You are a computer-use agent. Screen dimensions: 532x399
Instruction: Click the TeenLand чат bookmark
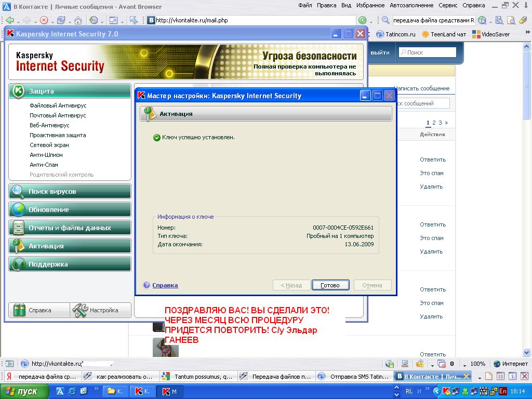click(x=444, y=34)
